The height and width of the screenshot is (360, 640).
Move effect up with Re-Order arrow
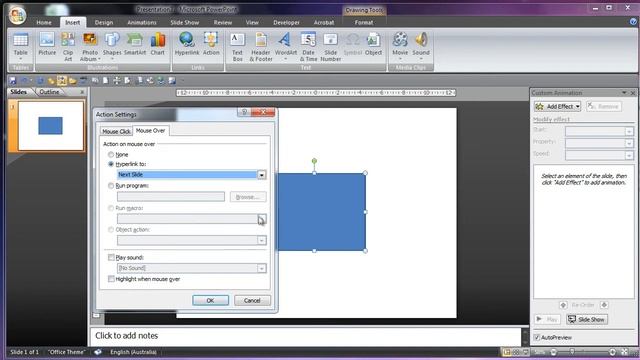coord(563,305)
